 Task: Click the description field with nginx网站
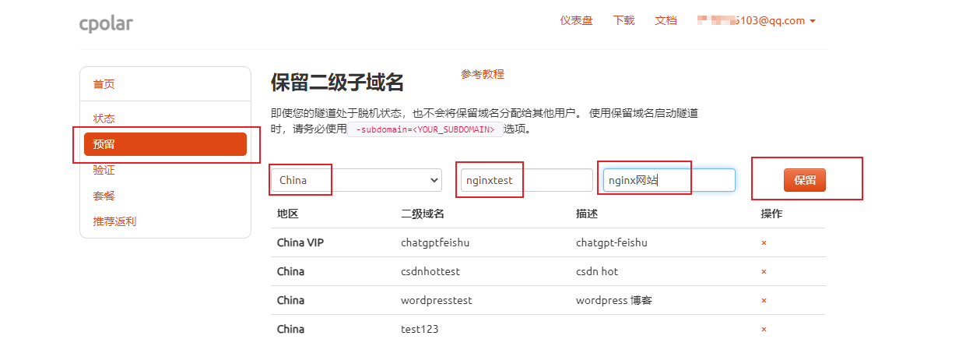669,180
